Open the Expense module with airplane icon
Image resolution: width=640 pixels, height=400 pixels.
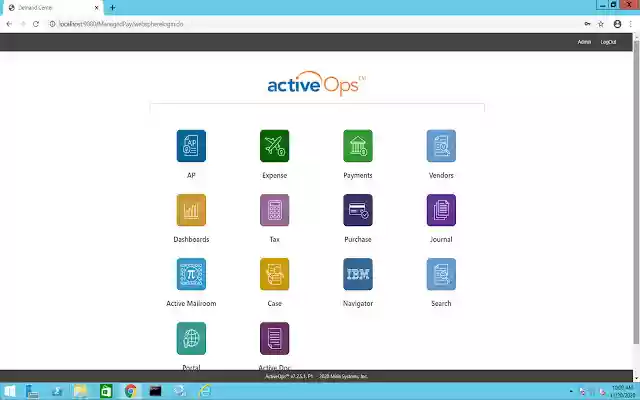[x=274, y=146]
